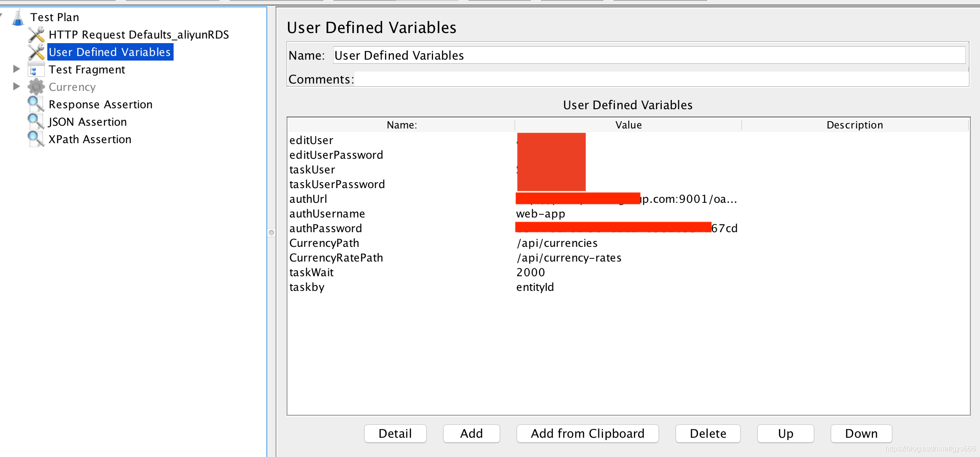Screen dimensions: 980x457
Task: Select User Defined Variables tree item
Action: pos(110,52)
